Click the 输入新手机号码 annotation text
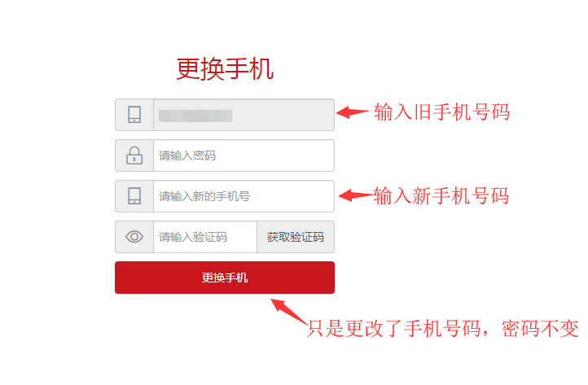Image resolution: width=588 pixels, height=385 pixels. [x=441, y=195]
